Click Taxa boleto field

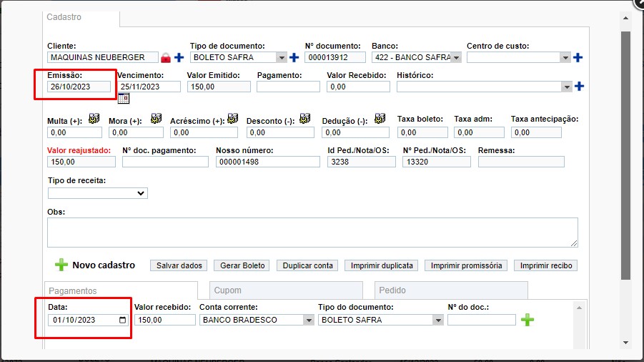click(x=422, y=132)
